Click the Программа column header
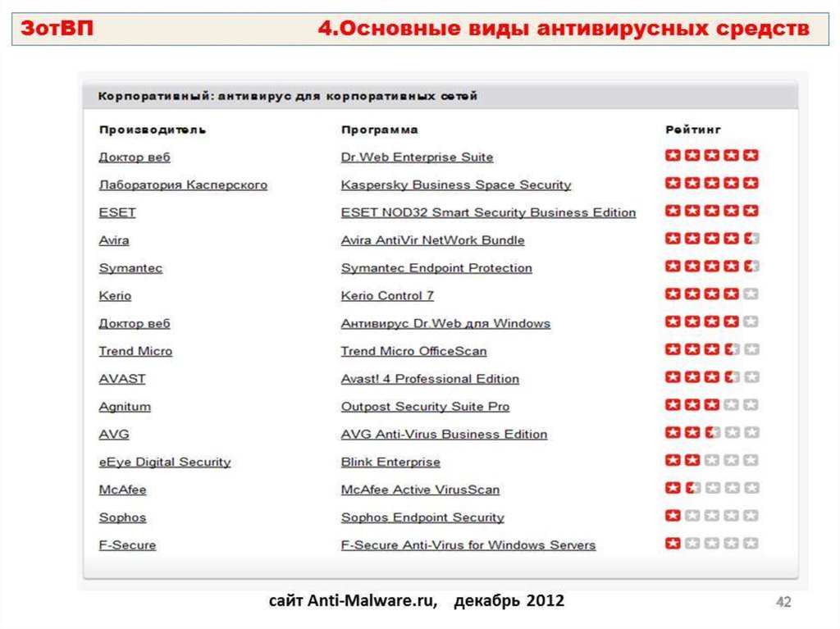 tap(379, 130)
